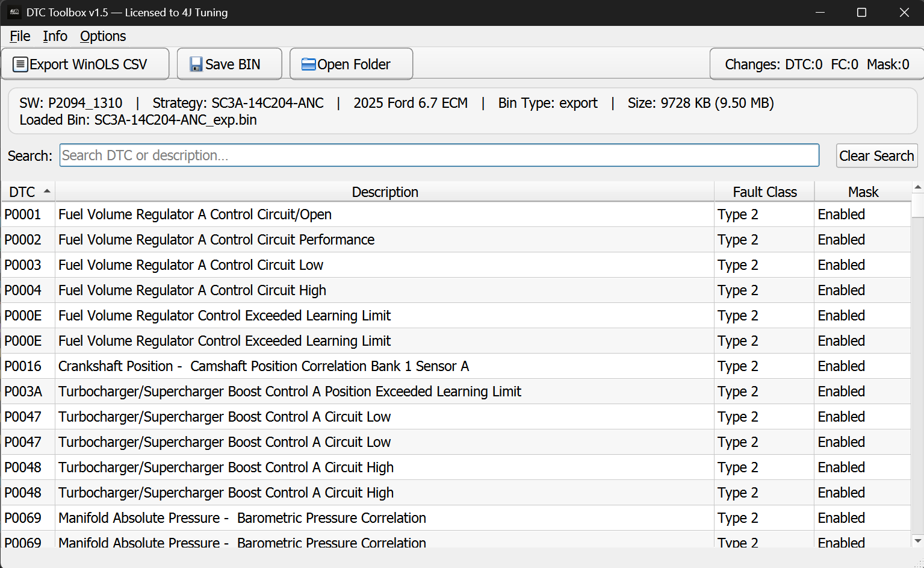Click the scrollbar up arrow
The width and height of the screenshot is (924, 568).
[x=917, y=188]
